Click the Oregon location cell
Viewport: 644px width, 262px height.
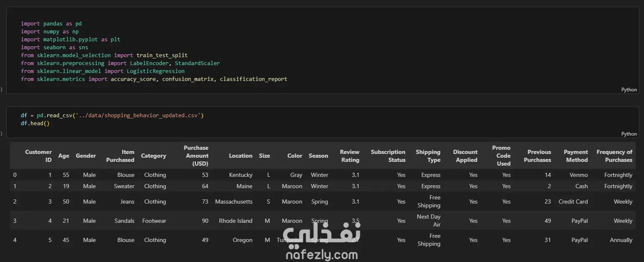[243, 240]
